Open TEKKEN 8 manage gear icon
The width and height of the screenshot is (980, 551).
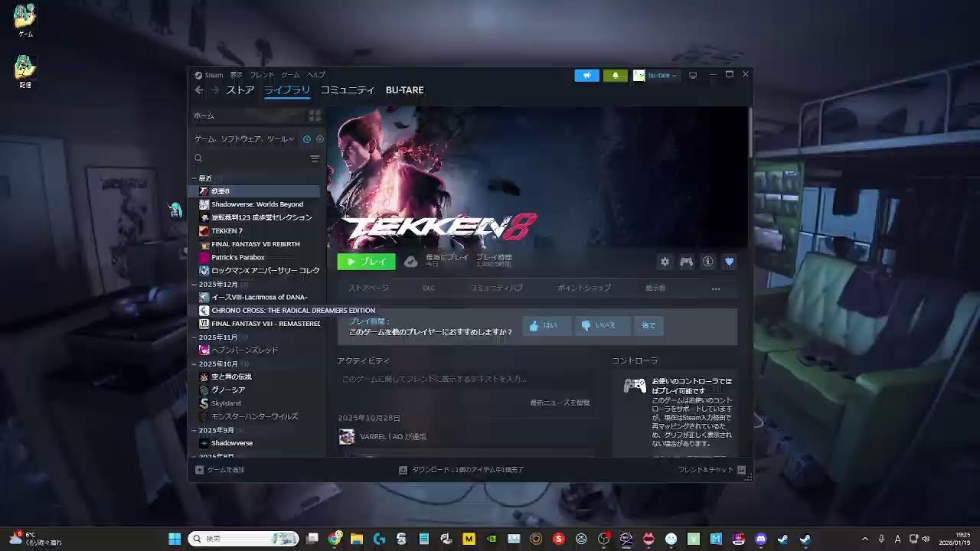[x=665, y=262]
